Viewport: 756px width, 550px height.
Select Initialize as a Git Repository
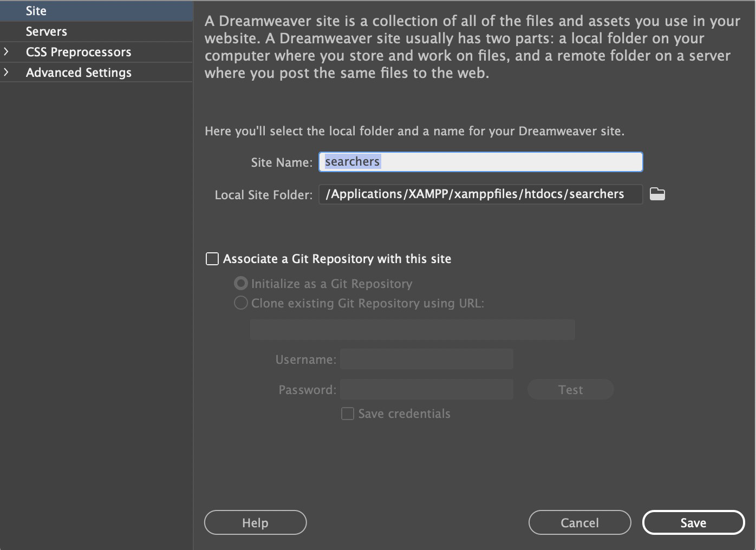click(x=242, y=283)
